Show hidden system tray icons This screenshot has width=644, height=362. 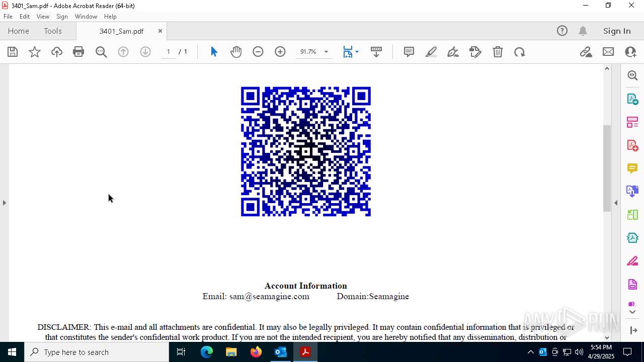530,352
